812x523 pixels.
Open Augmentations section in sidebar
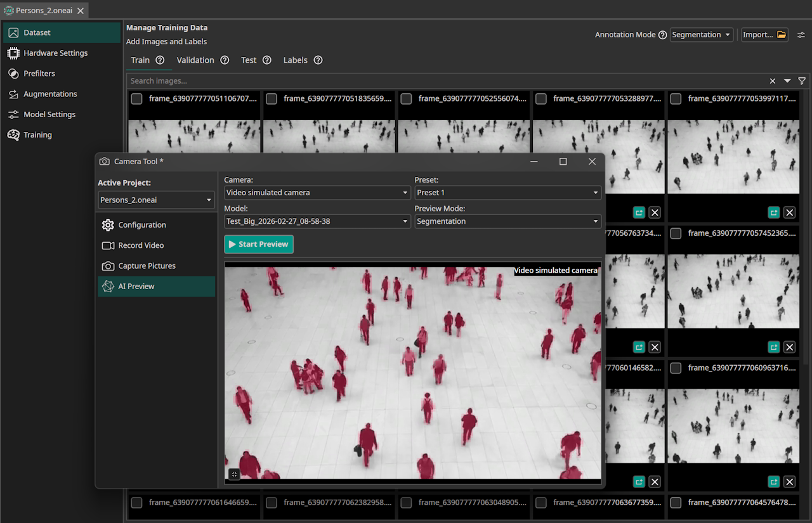pos(50,94)
